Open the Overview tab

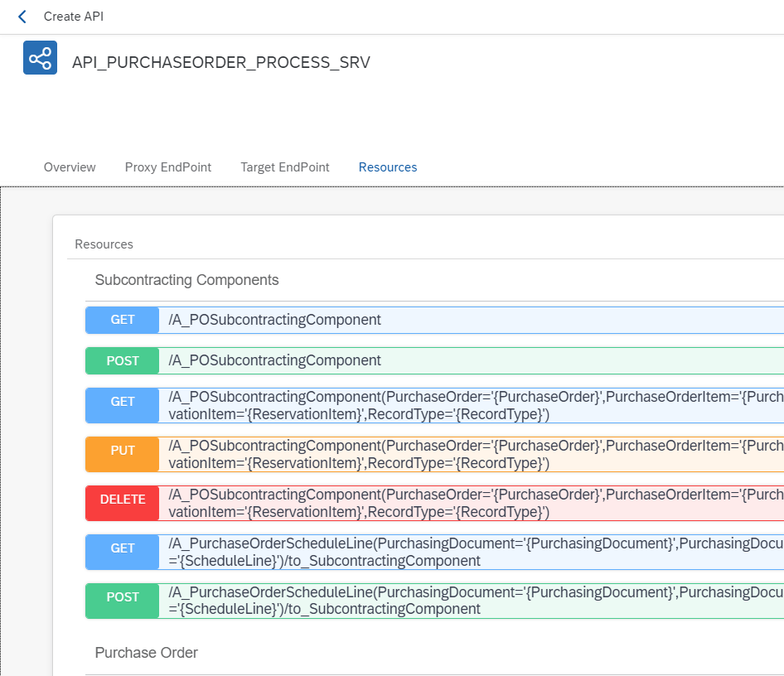click(70, 167)
